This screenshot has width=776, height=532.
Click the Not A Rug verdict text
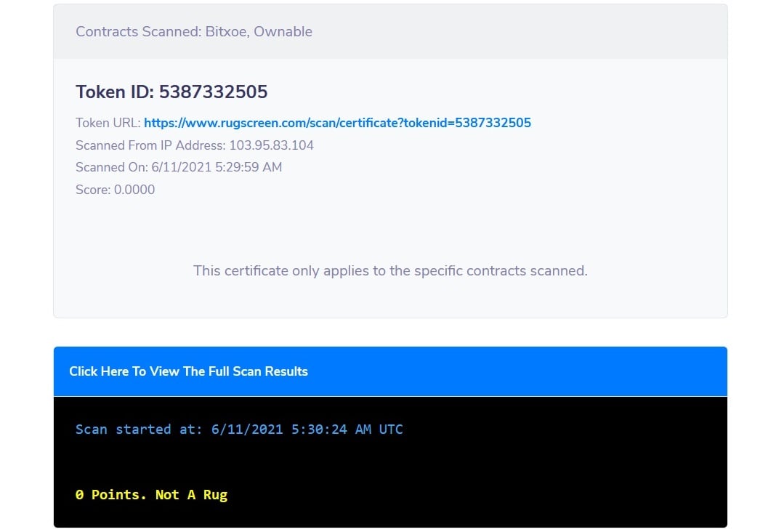(192, 494)
